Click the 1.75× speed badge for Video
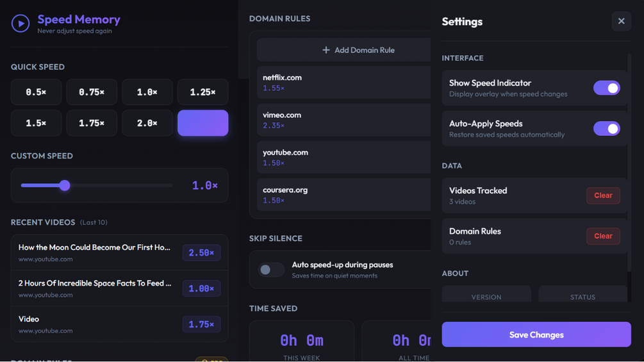Viewport: 644px width, 362px height. (201, 325)
